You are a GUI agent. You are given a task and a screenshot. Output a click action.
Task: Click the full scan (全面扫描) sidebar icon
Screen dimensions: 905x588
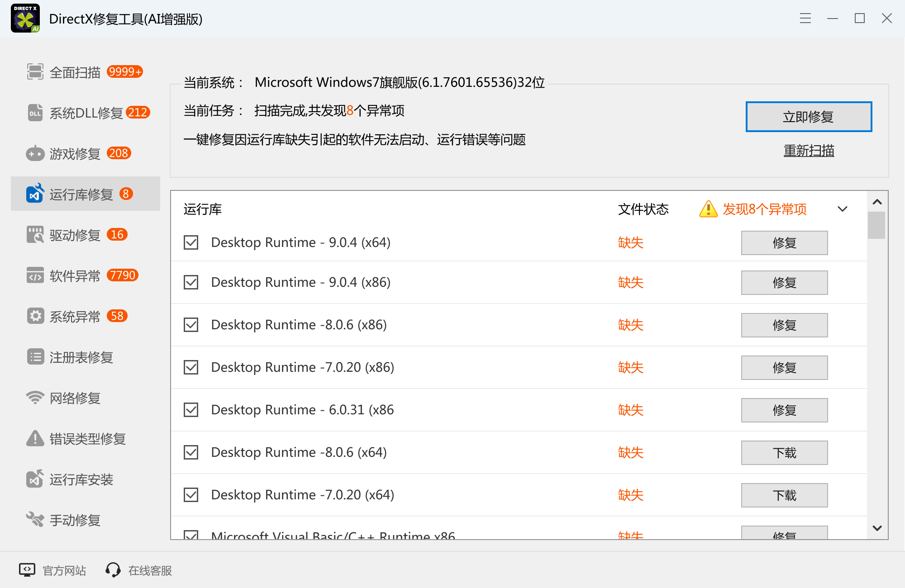[x=35, y=72]
